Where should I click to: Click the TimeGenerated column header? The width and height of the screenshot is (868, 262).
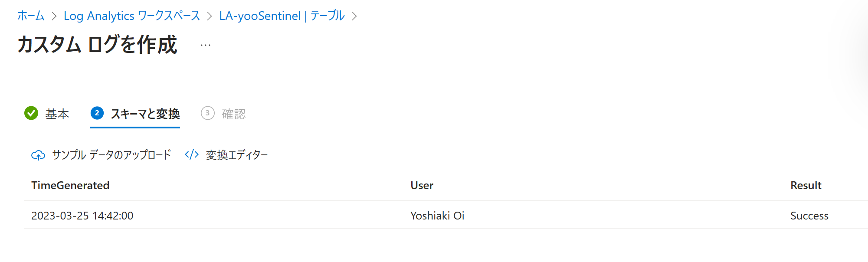coord(71,185)
